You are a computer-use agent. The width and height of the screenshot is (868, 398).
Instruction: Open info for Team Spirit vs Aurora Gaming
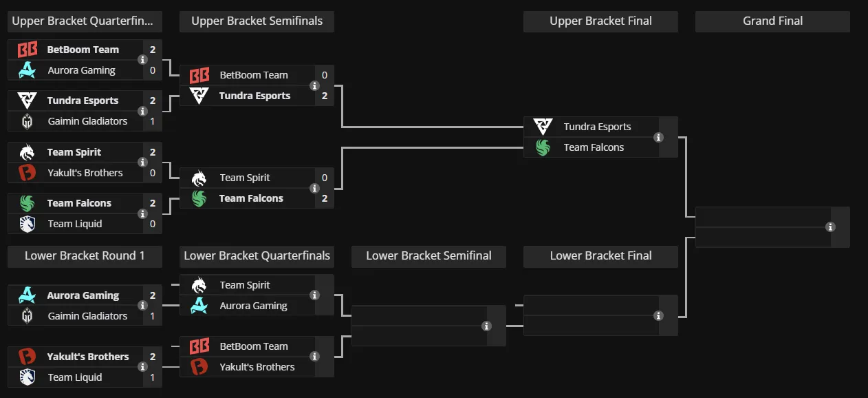pos(314,295)
